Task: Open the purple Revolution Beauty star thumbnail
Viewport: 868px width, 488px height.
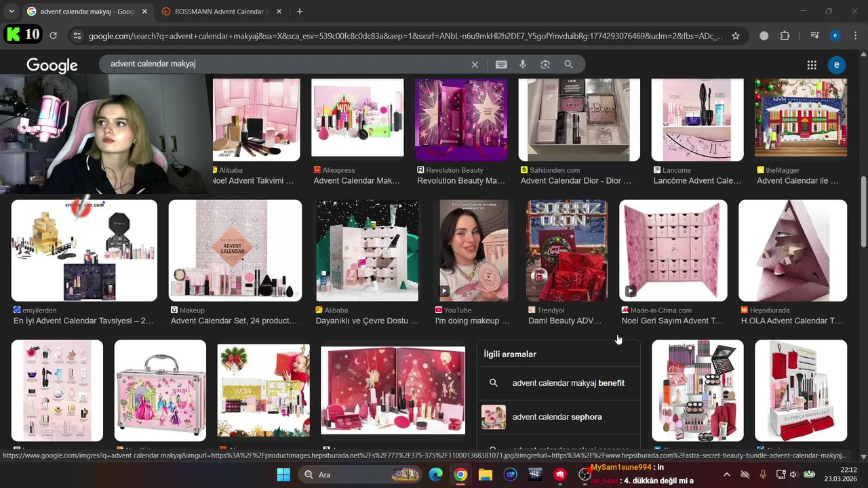Action: click(x=461, y=120)
